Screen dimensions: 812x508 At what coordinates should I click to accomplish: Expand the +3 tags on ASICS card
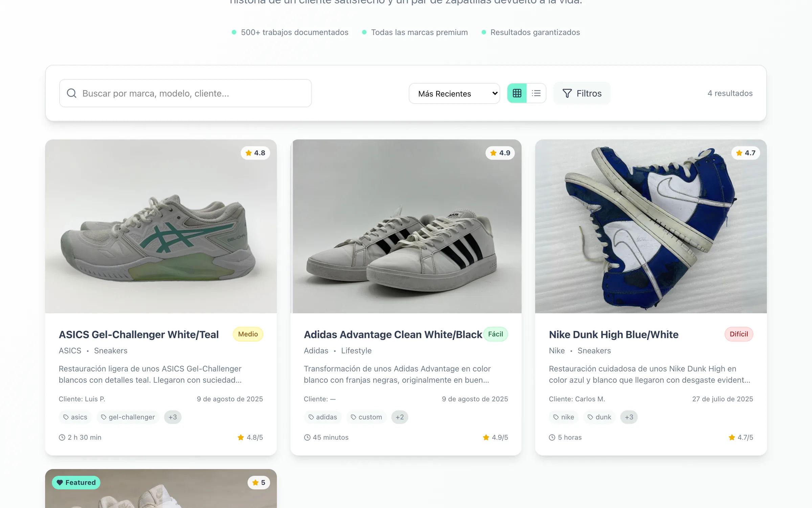pos(173,417)
